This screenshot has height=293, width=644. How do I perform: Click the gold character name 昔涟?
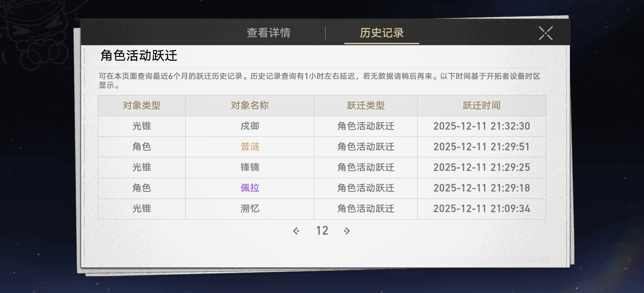(250, 147)
